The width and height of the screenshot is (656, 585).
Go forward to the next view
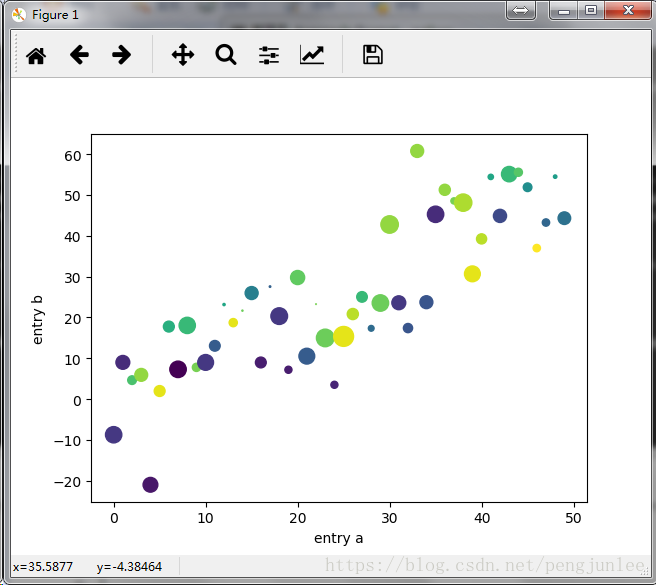pyautogui.click(x=122, y=55)
